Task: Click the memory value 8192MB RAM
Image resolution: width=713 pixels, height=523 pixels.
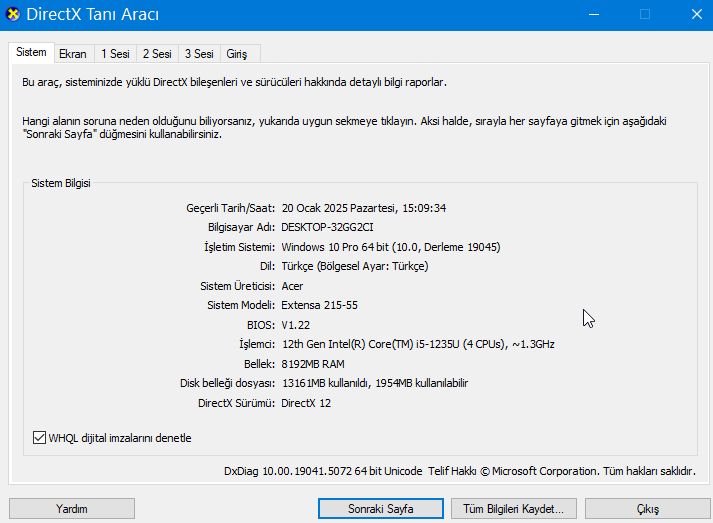Action: (313, 364)
